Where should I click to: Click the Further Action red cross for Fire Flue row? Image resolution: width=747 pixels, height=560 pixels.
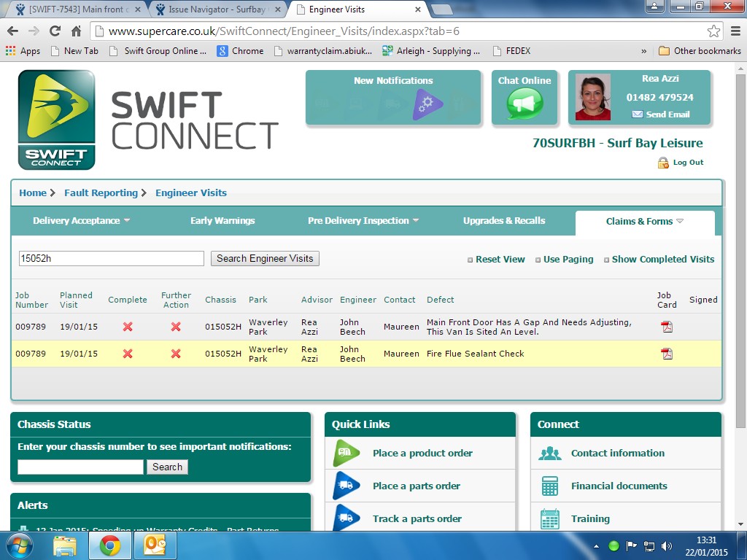[176, 354]
